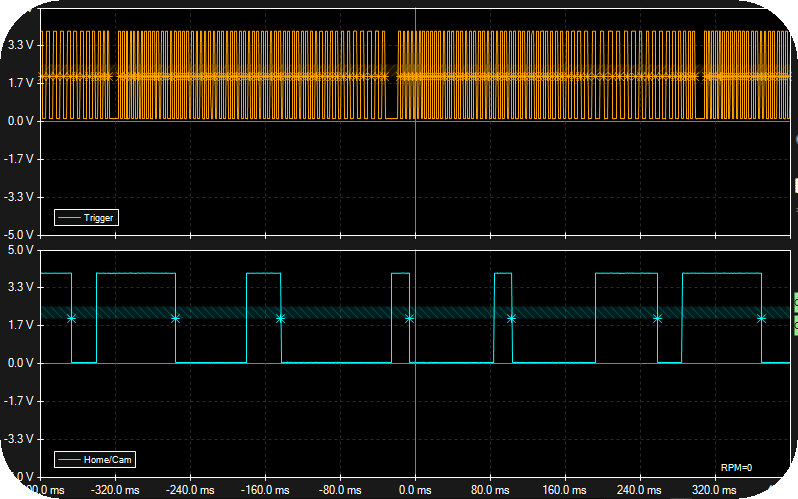The width and height of the screenshot is (798, 499).
Task: Click the -320.0 ms time axis label
Action: coord(114,491)
